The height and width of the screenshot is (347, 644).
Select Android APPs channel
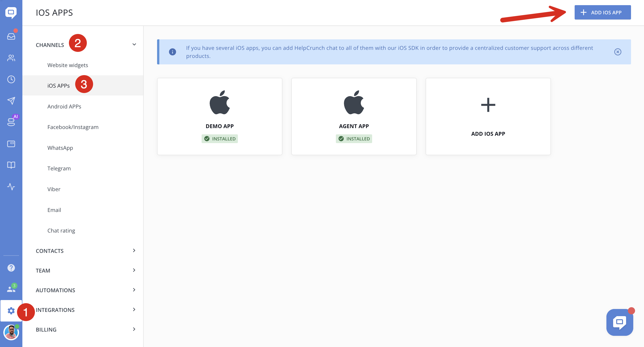tap(64, 106)
